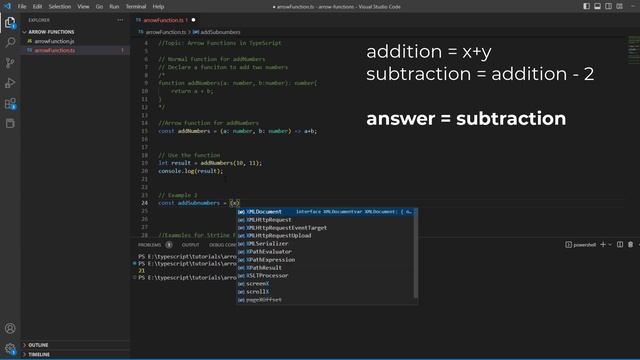The width and height of the screenshot is (640, 360).
Task: Split the terminal panel
Action: tap(620, 244)
